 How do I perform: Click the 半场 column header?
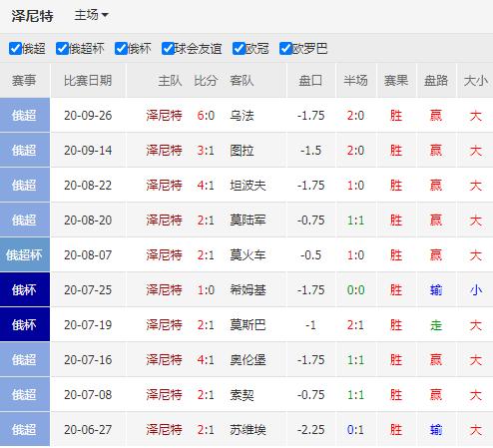tap(355, 81)
